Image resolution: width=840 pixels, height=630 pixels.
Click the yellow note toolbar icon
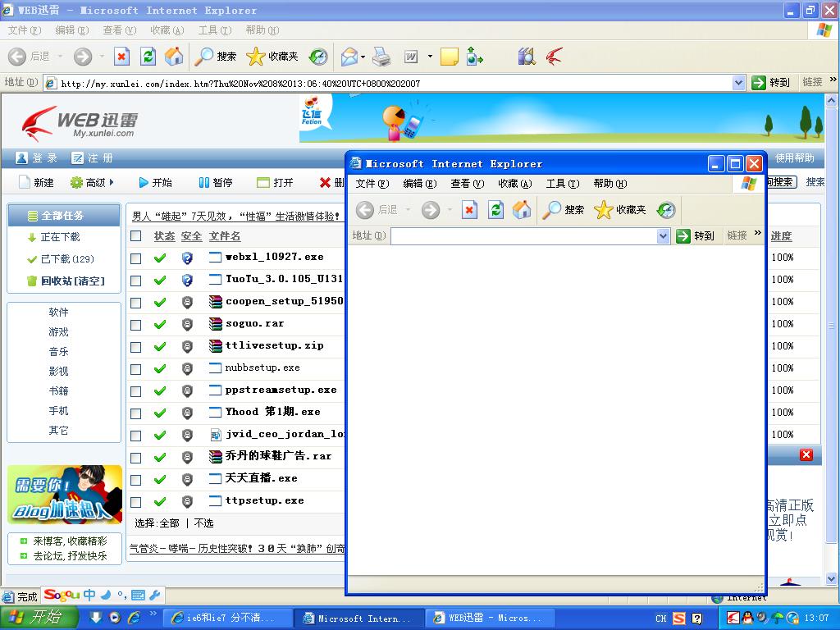[x=449, y=57]
